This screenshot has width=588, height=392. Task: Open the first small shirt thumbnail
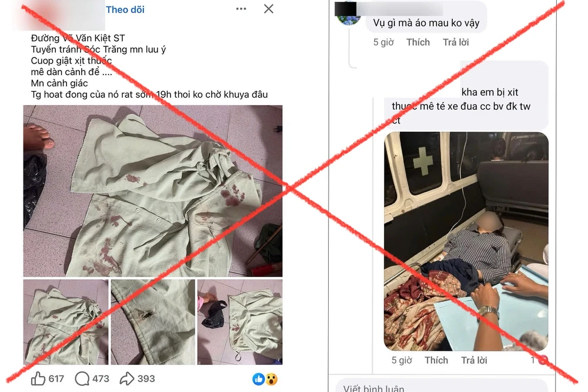pos(66,322)
